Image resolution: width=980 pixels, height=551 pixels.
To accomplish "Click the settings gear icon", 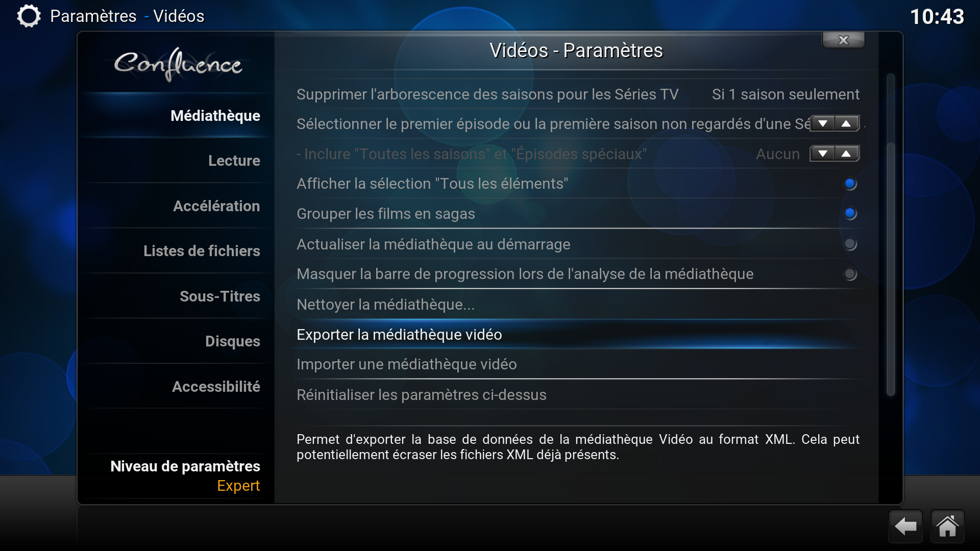I will click(29, 16).
